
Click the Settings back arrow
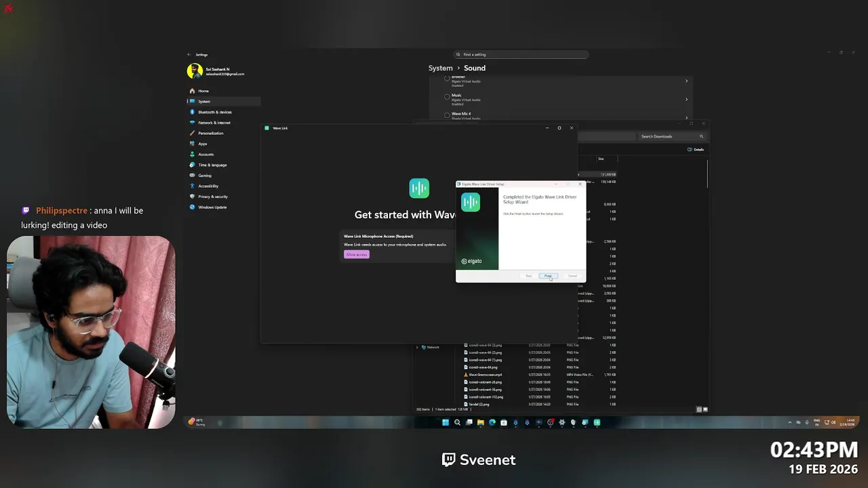[x=189, y=55]
